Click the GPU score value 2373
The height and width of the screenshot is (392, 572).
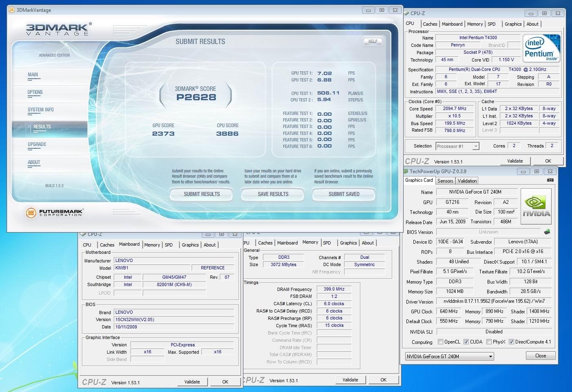[163, 134]
